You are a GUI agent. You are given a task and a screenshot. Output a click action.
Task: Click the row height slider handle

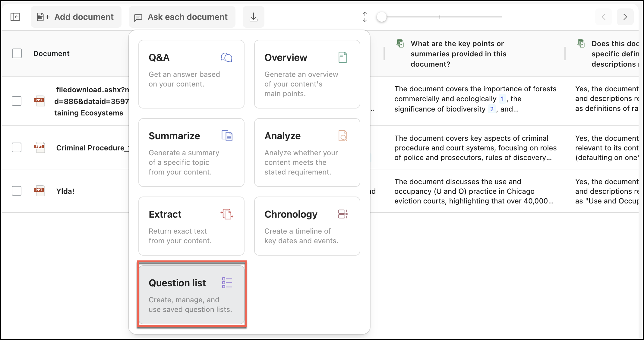click(x=382, y=17)
